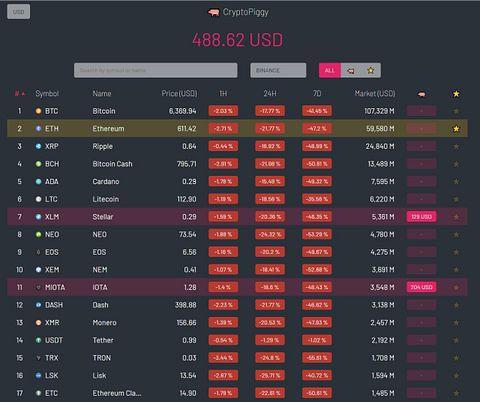Click the 129 USD Stellar holdings badge

(x=421, y=217)
